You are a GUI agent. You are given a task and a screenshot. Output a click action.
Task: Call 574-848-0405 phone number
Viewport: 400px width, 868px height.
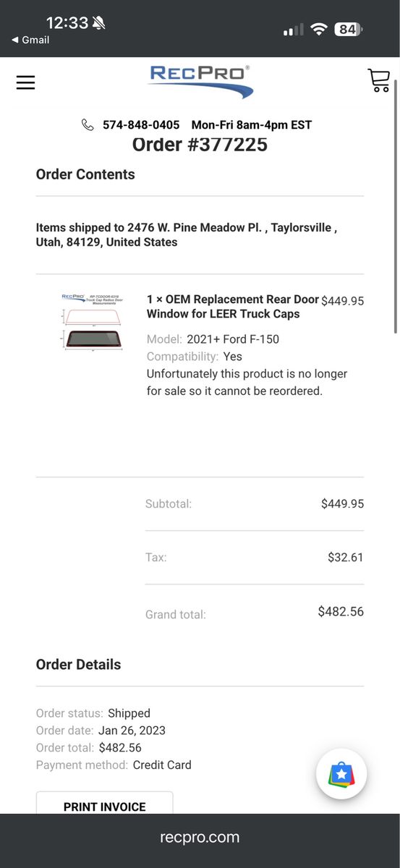(141, 125)
